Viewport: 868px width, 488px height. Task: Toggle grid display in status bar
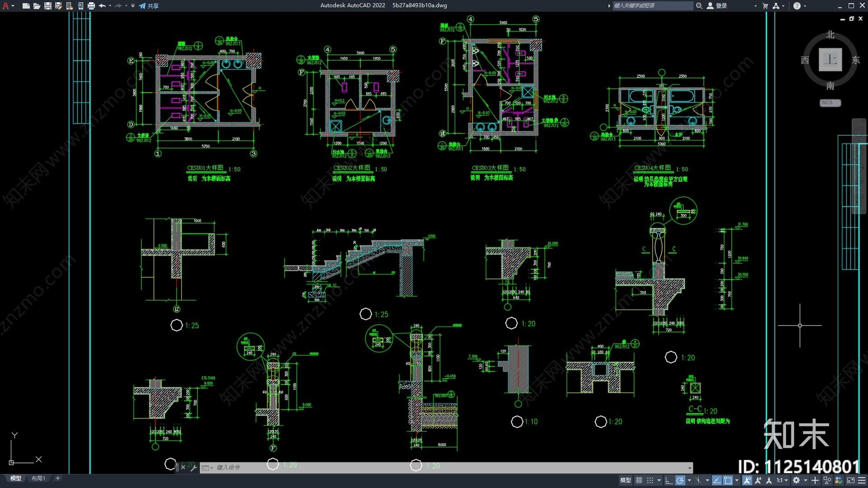pos(639,480)
